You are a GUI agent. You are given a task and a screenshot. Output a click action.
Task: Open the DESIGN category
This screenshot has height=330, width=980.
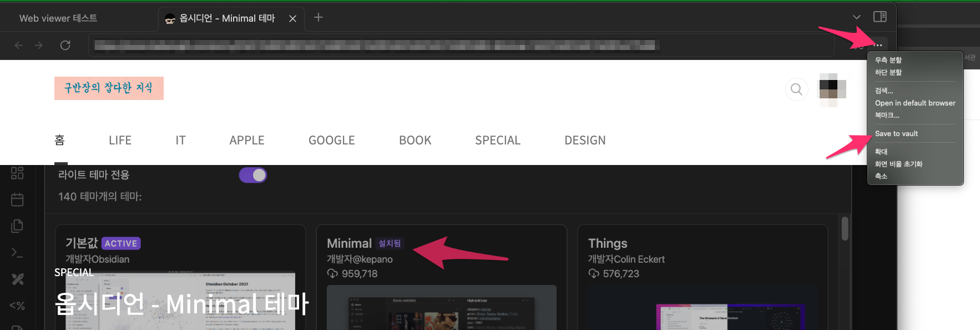tap(585, 140)
